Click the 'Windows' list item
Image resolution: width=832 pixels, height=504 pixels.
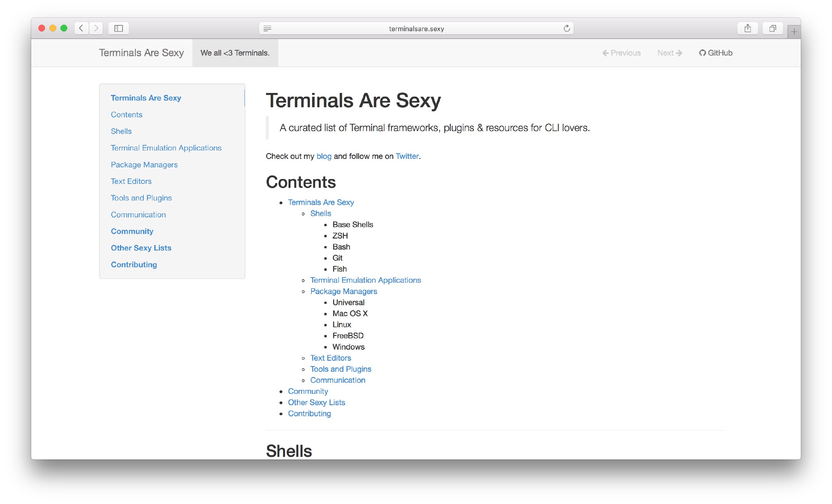click(x=348, y=347)
